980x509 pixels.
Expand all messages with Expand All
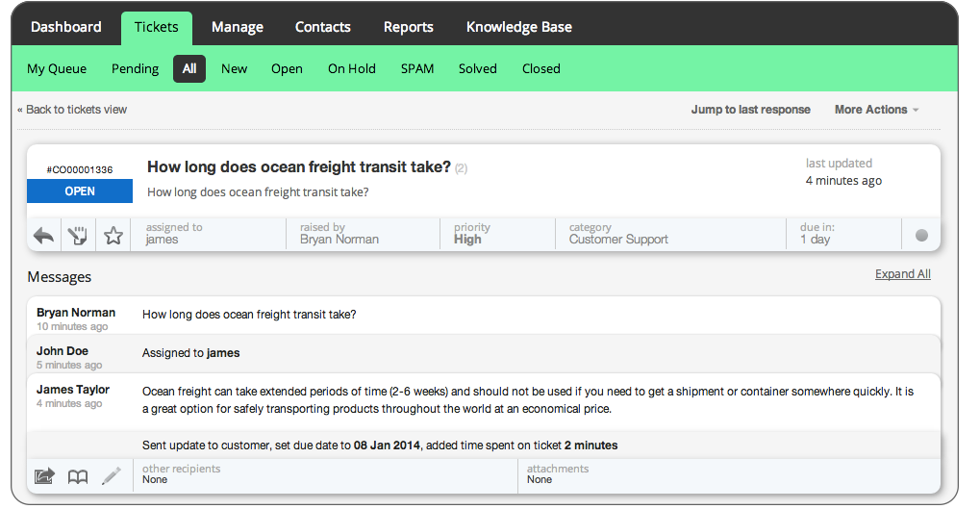[902, 274]
